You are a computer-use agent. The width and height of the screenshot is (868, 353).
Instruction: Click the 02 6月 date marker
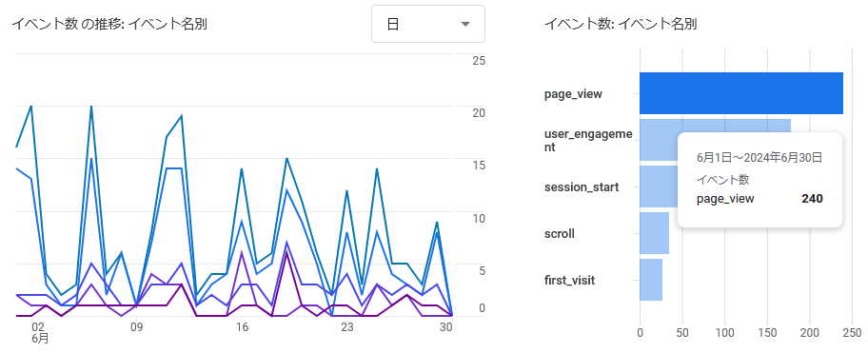coord(39,332)
